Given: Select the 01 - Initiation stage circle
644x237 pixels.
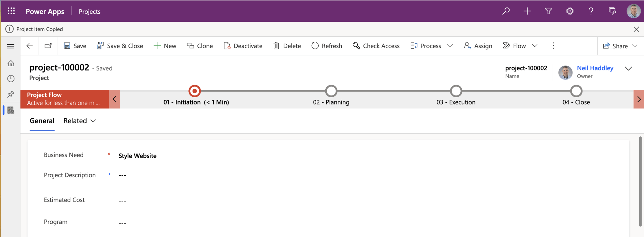Looking at the screenshot, I should [x=195, y=91].
